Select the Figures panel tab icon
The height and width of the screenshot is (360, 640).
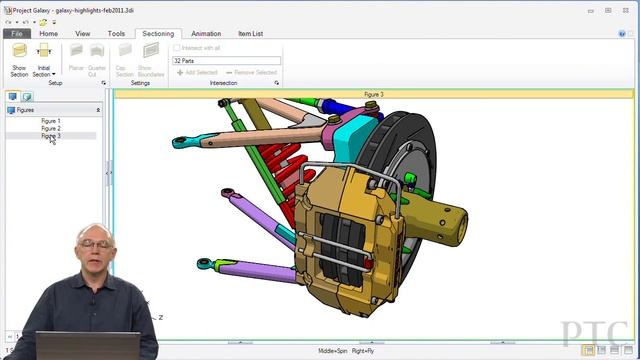[x=13, y=96]
